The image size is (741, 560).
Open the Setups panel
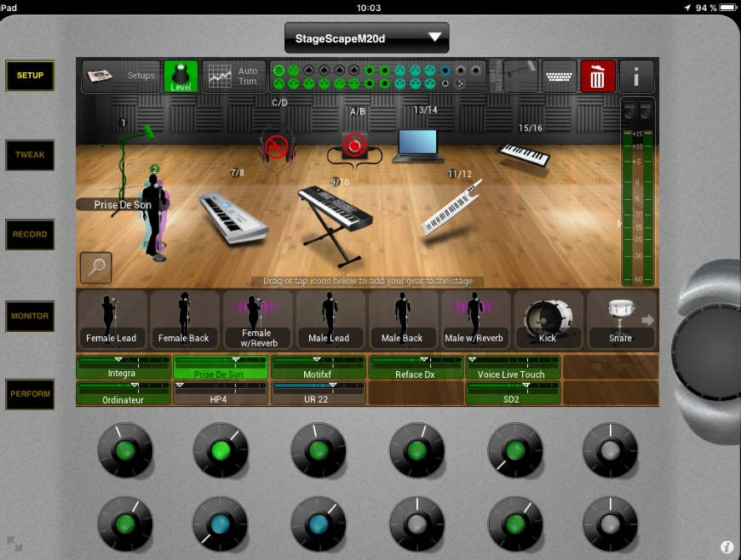(122, 76)
